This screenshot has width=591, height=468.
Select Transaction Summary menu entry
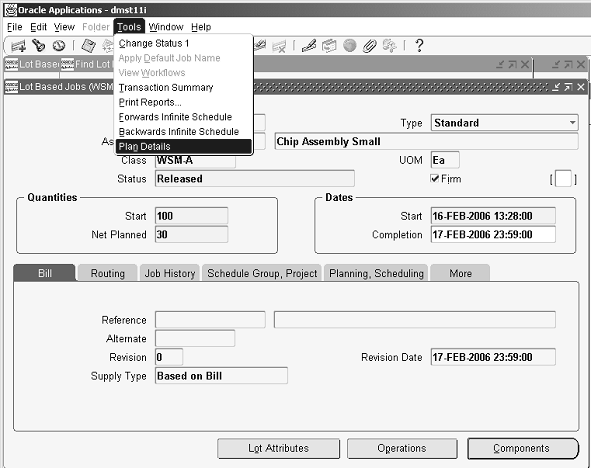pyautogui.click(x=184, y=87)
